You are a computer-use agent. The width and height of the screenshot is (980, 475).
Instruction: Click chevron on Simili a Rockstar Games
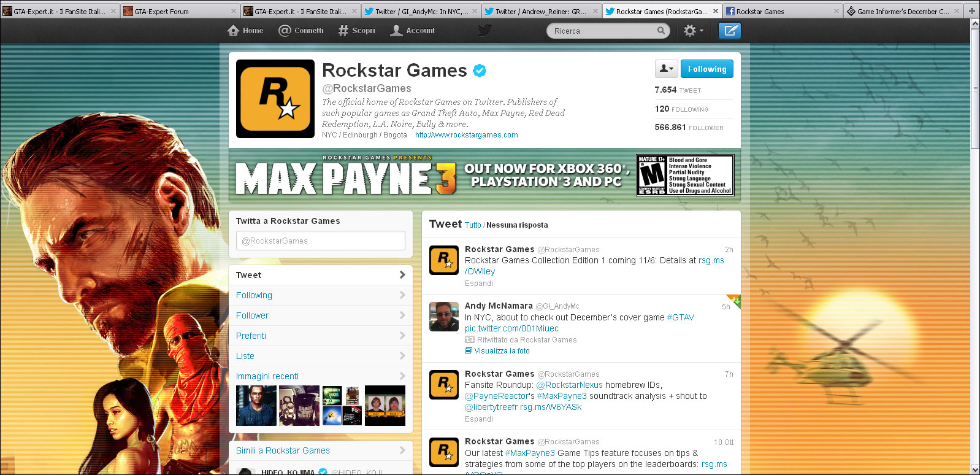[x=402, y=450]
